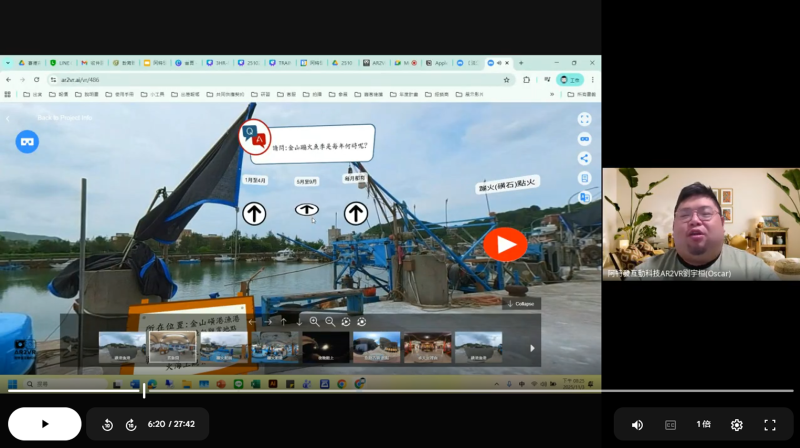The height and width of the screenshot is (448, 800).
Task: Click the Q&A quiz hotspot icon
Action: [254, 136]
